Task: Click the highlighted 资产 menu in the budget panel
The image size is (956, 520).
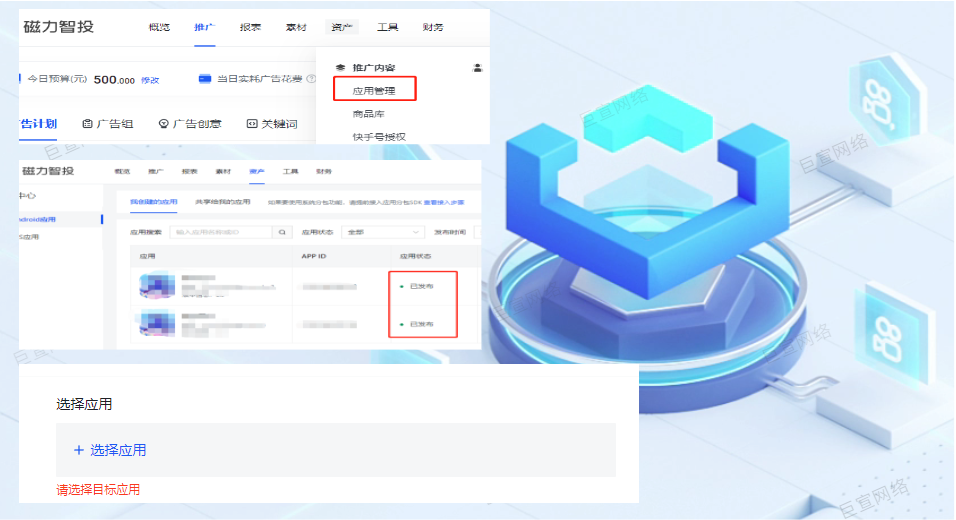Action: (x=341, y=27)
